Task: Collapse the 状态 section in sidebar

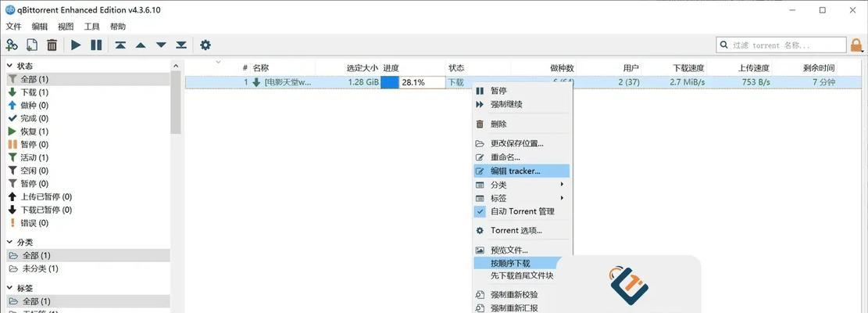Action: coord(9,66)
